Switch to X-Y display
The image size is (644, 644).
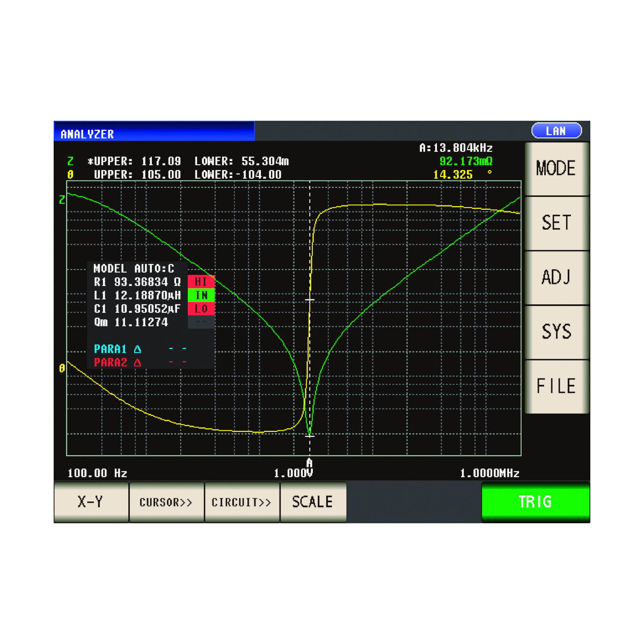click(x=91, y=502)
